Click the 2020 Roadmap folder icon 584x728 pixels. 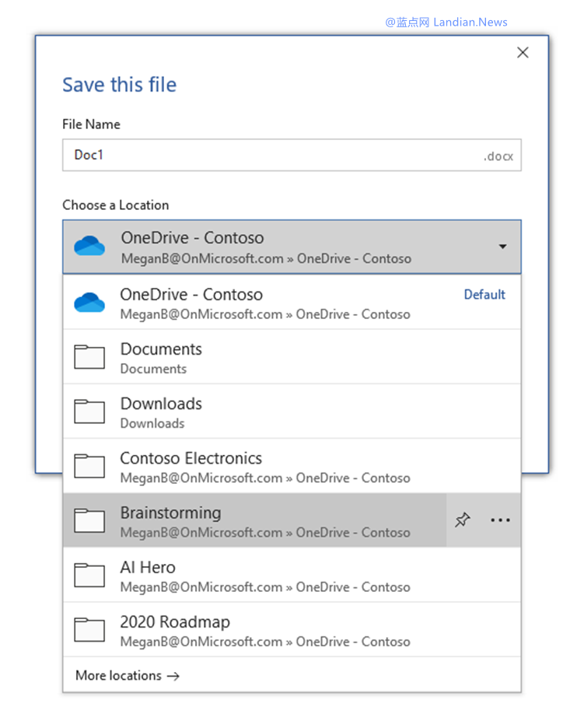(x=89, y=630)
